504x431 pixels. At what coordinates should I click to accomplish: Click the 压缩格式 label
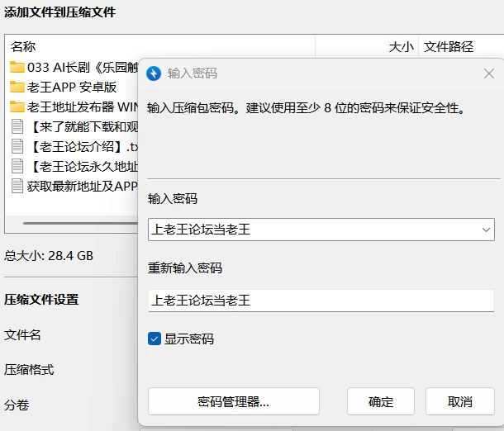pyautogui.click(x=29, y=370)
